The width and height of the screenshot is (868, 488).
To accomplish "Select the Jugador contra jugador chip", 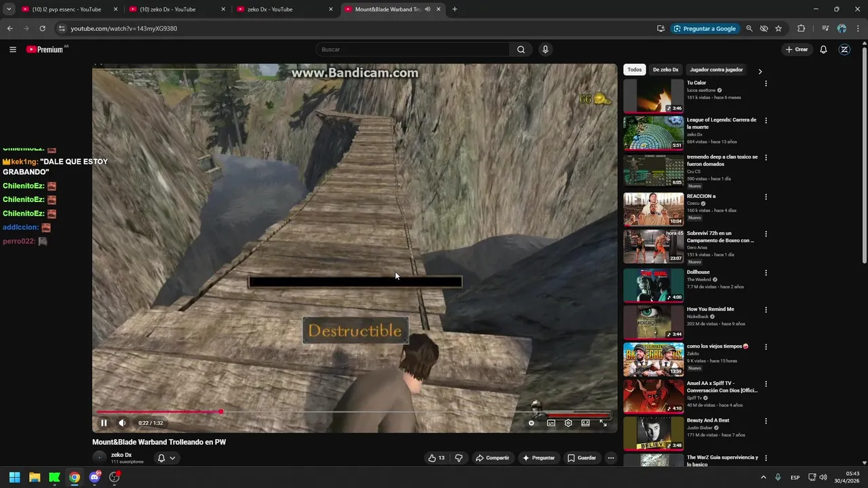I will (716, 70).
